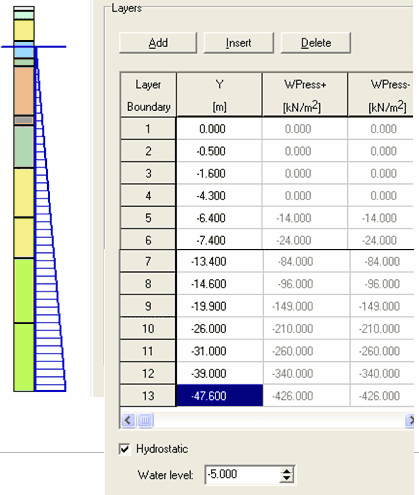Toggle the Hydrostatic checkbox
This screenshot has height=495, width=419.
click(124, 449)
